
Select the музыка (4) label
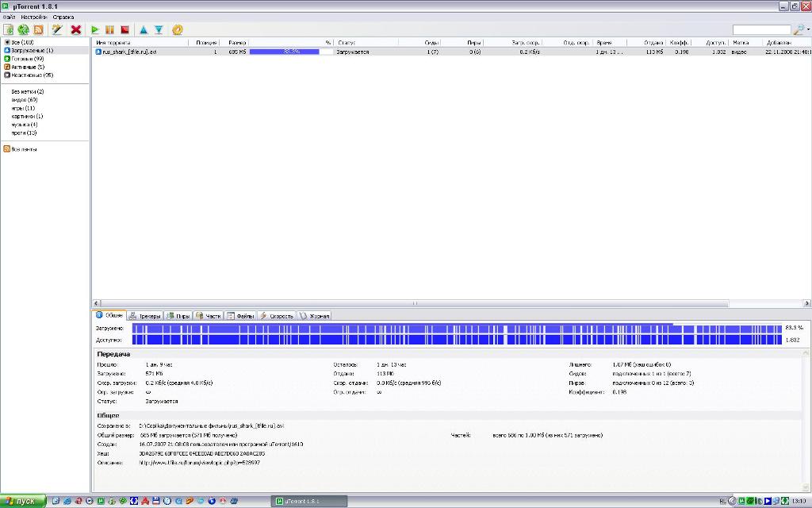25,125
